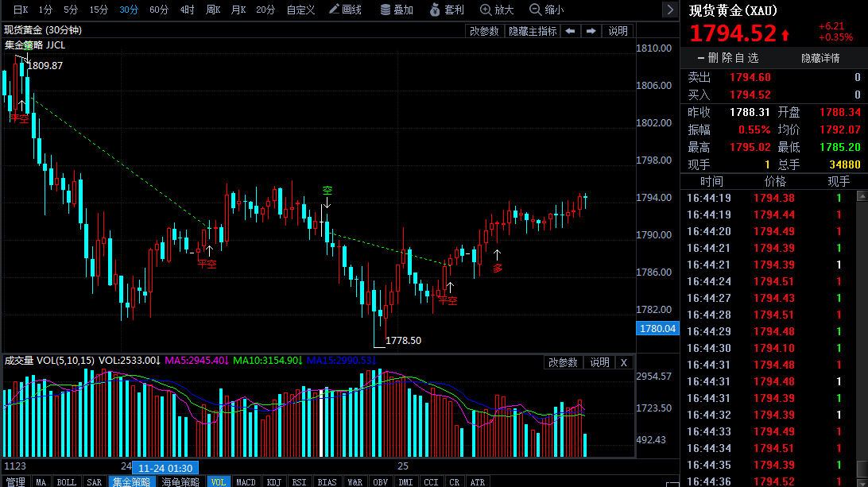Close the volume pane with the X
The image size is (868, 487).
point(624,361)
